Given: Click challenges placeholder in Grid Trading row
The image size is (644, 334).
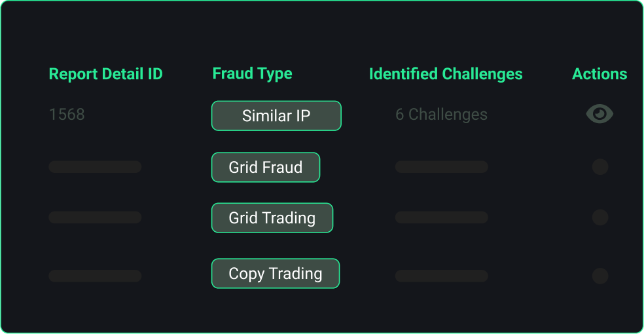Looking at the screenshot, I should 441,217.
